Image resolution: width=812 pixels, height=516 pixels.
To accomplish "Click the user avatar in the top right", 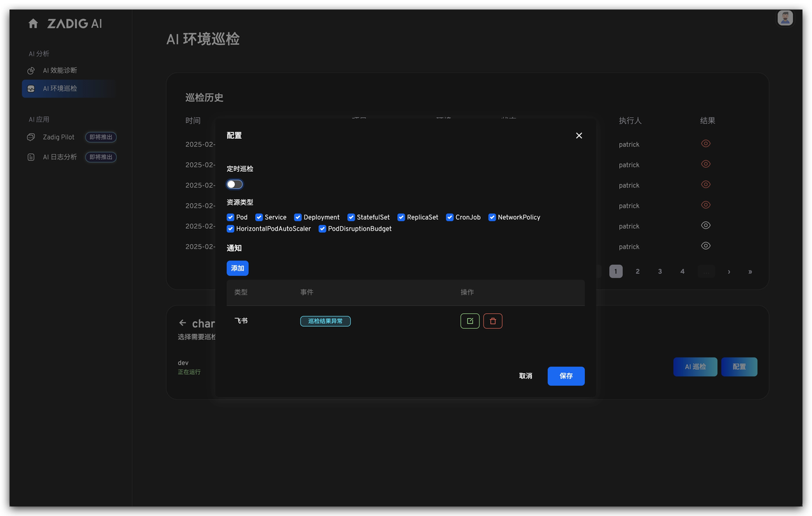I will [785, 18].
